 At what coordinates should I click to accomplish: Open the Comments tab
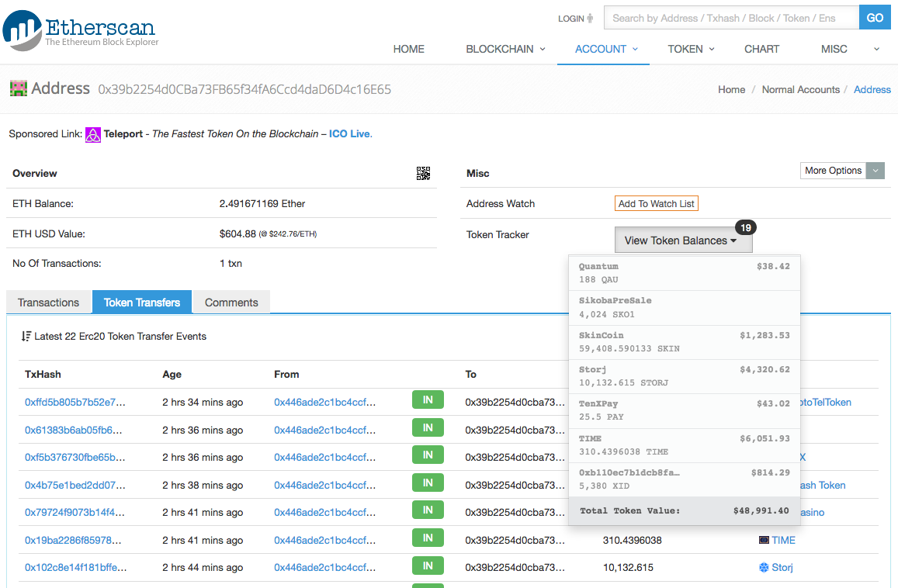click(x=231, y=303)
